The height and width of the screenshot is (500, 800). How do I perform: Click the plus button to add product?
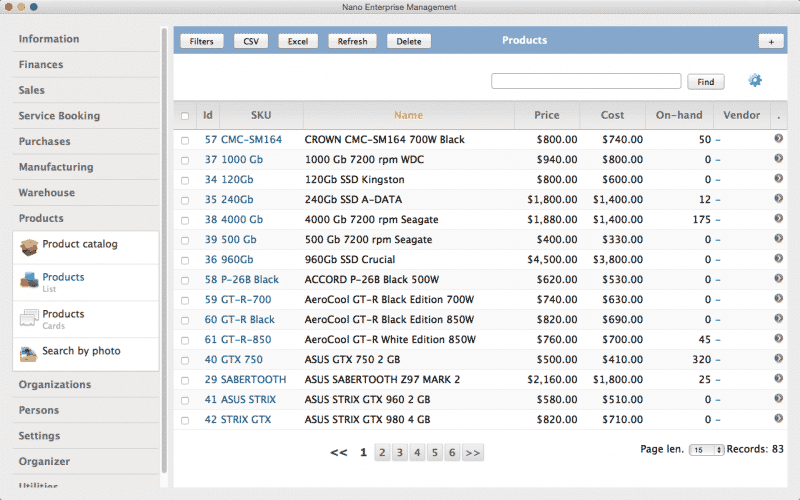[x=770, y=41]
